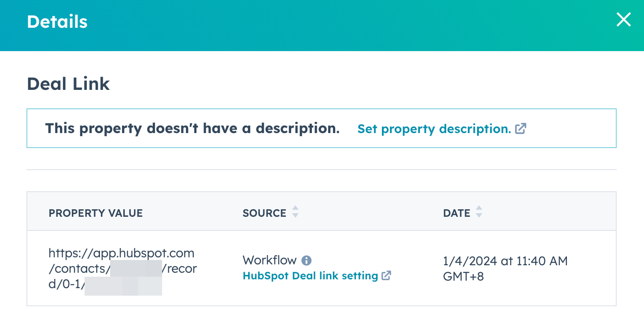The width and height of the screenshot is (644, 319).
Task: Click the PROPERTY VALUE column header
Action: (x=96, y=213)
